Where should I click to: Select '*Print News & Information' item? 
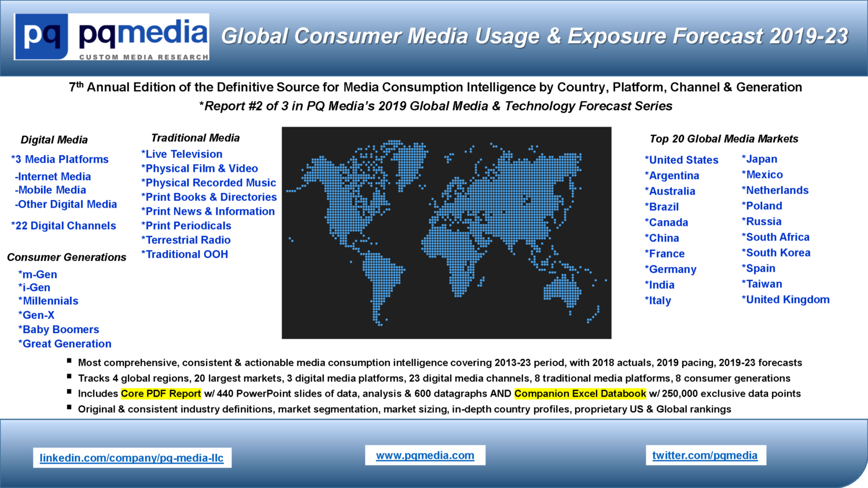[208, 212]
